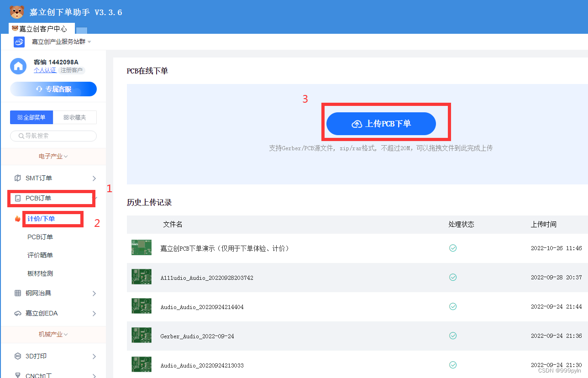
Task: Click file name 嘉立创PCB下单演示
Action: coord(225,248)
